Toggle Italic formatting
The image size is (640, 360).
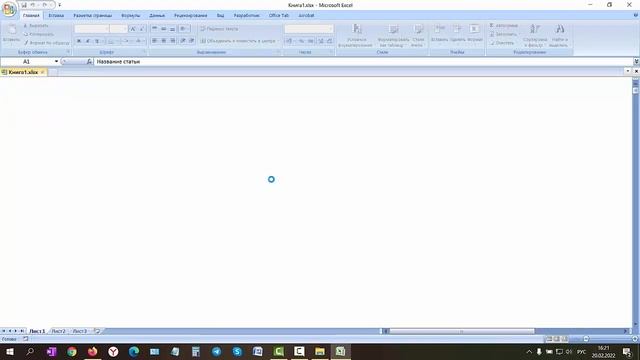tap(88, 41)
